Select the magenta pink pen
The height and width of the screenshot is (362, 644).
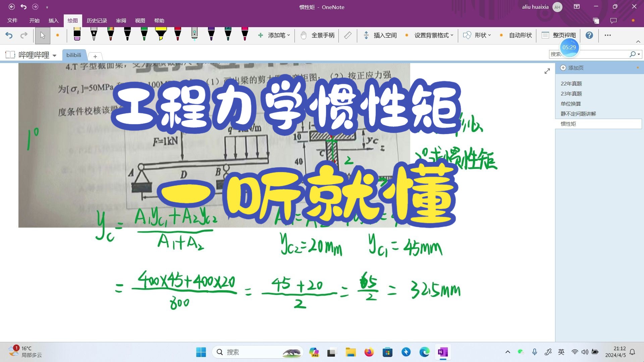(x=245, y=35)
